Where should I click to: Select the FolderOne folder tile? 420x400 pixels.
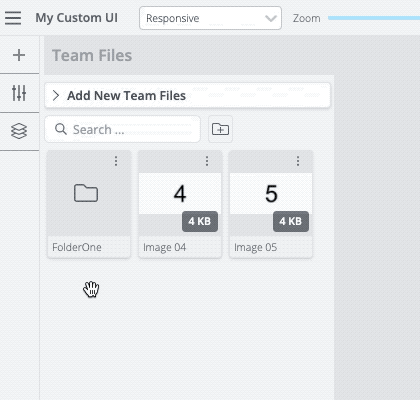click(x=89, y=204)
